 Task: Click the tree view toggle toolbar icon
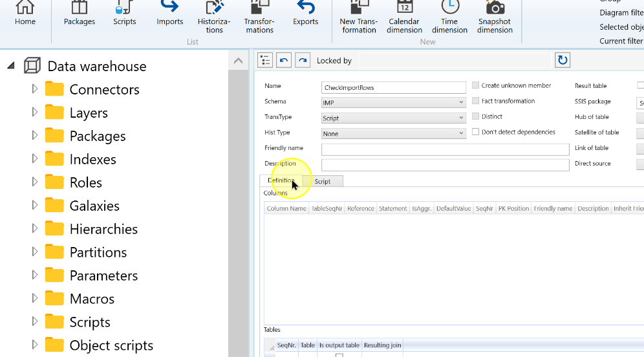click(265, 60)
